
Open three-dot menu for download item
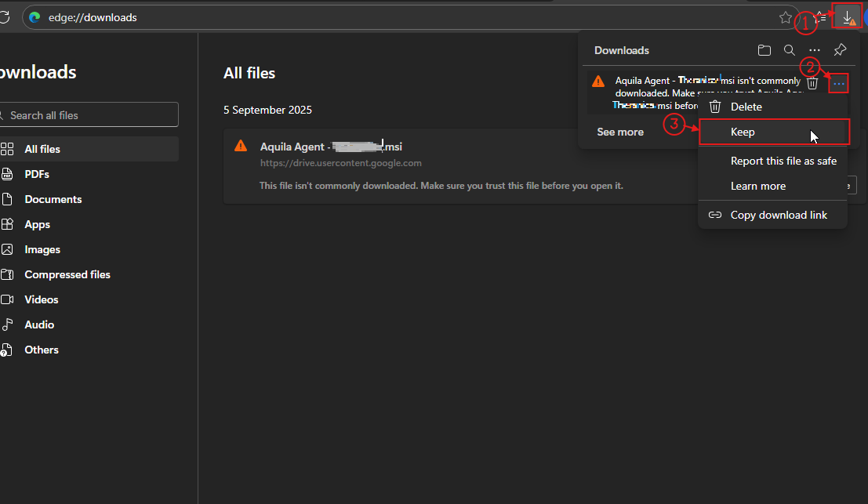click(x=839, y=83)
